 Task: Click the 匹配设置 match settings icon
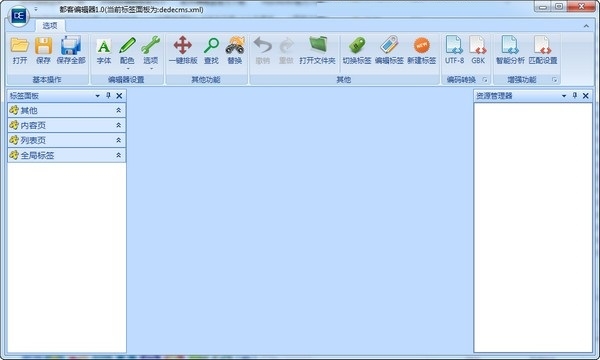pyautogui.click(x=542, y=45)
